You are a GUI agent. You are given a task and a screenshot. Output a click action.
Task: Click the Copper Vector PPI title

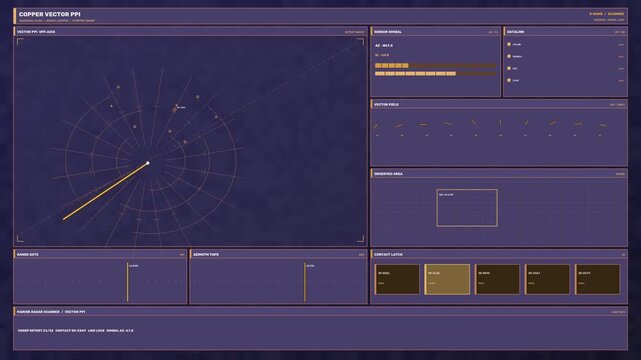click(x=49, y=14)
